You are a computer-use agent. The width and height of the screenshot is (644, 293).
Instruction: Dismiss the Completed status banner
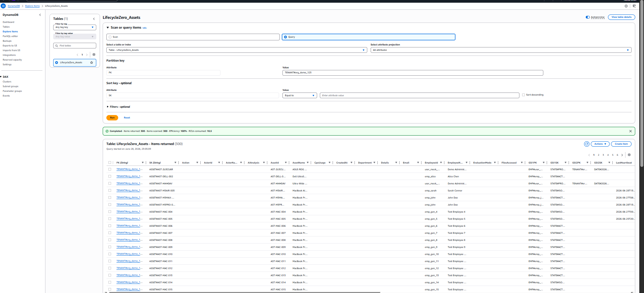click(x=631, y=131)
